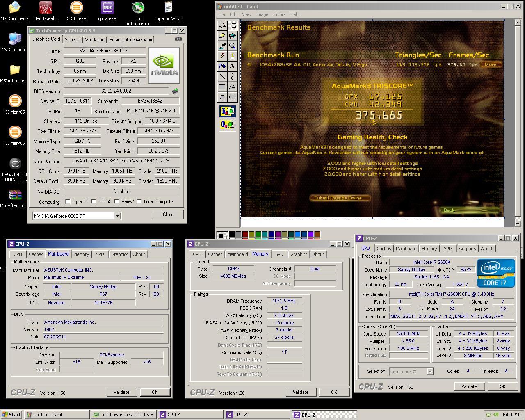Open the Validation tab in GPU-Z

[95, 40]
